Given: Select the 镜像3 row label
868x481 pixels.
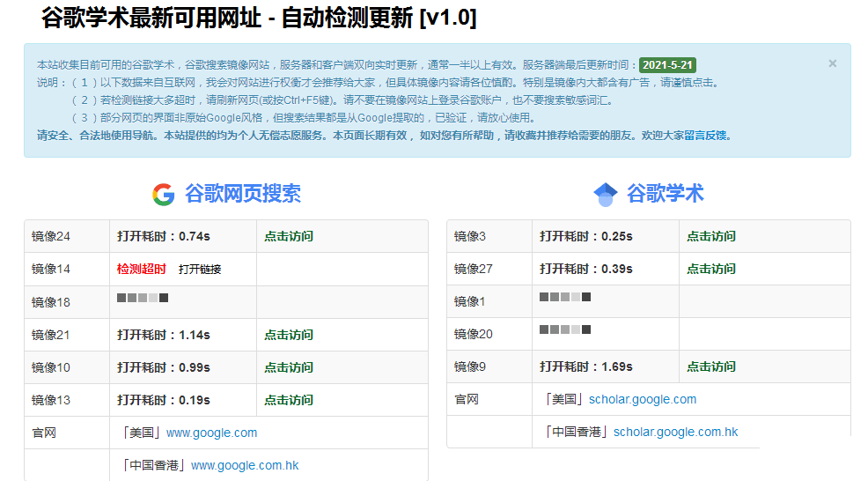Looking at the screenshot, I should tap(470, 237).
